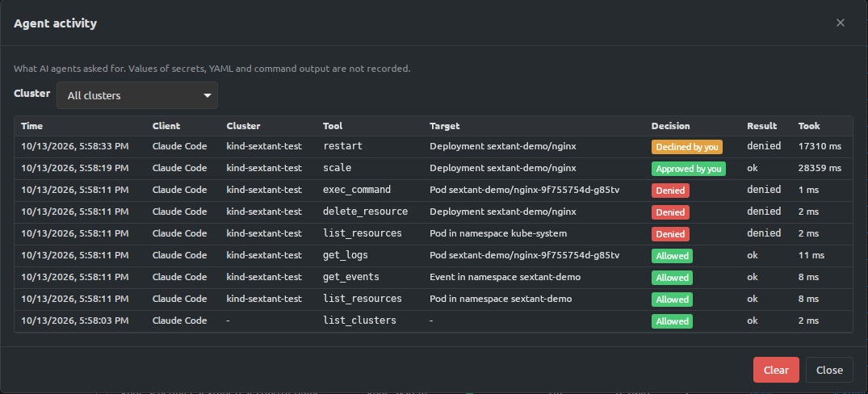Click target Pod in namespace sextant-demo
Screen dimensions: 868x394
click(501, 299)
